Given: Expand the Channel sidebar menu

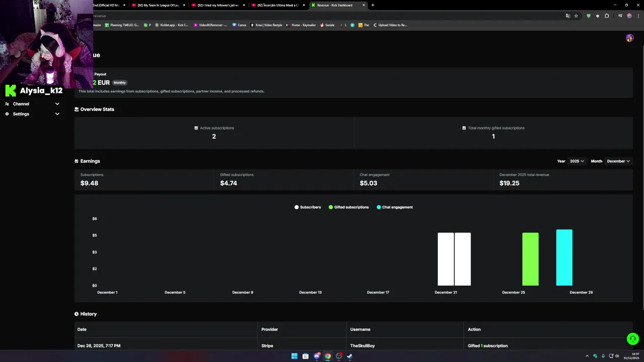Looking at the screenshot, I should [57, 104].
